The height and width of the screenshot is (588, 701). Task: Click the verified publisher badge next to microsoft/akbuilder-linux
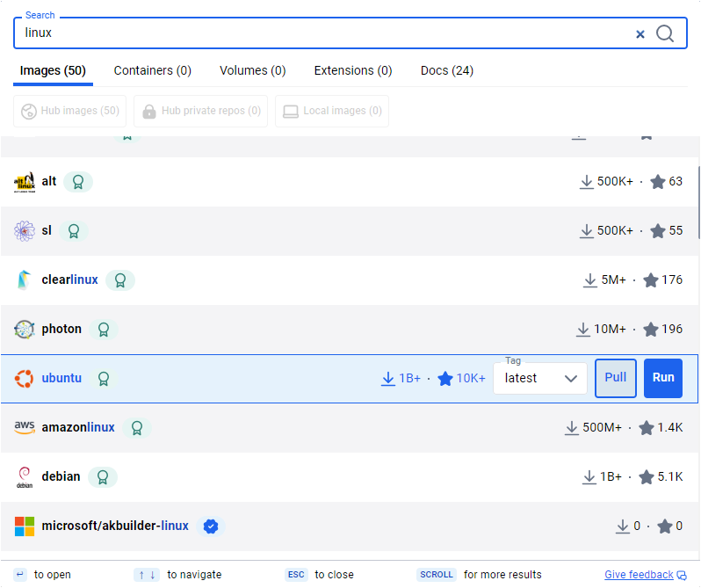[211, 526]
